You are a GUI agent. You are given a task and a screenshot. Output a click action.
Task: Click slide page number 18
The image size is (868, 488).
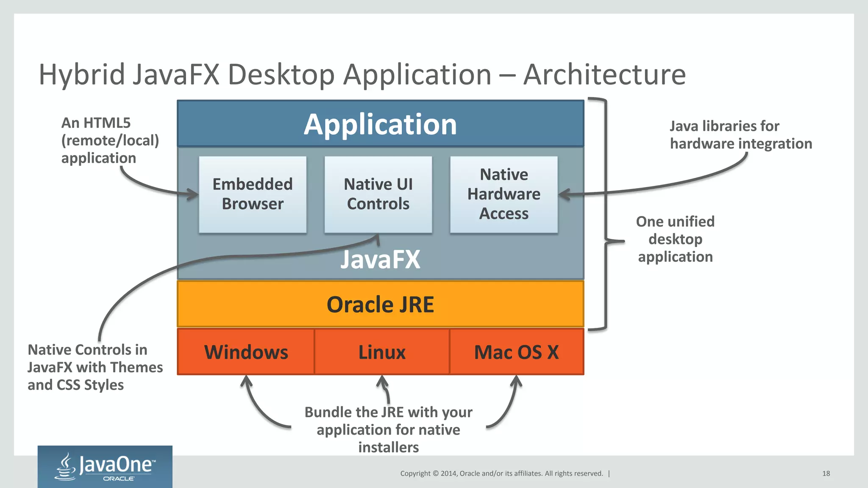826,474
